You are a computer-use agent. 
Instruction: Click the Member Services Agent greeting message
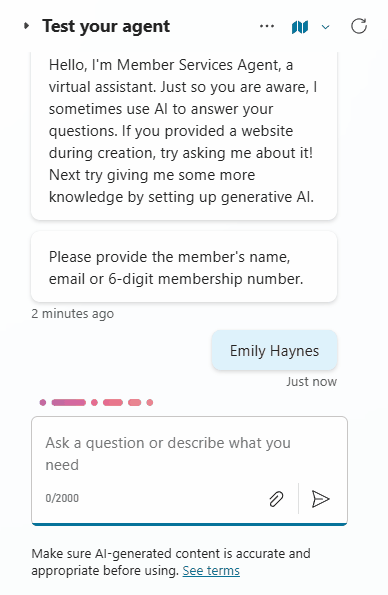point(184,131)
